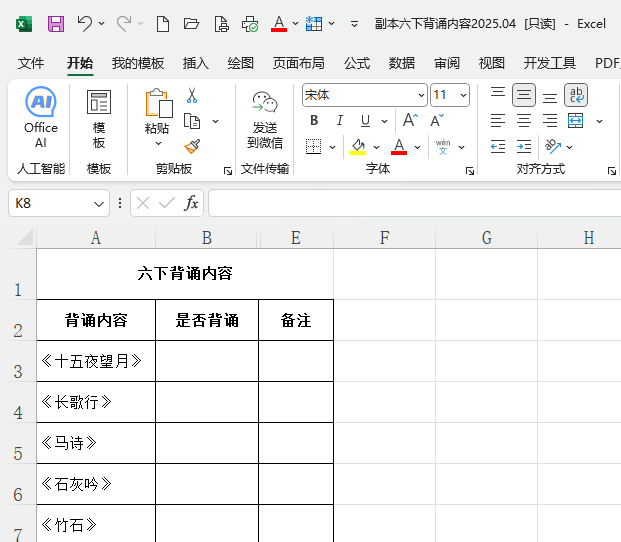Switch to the 插入 Insert tab
The image size is (621, 542).
[196, 63]
